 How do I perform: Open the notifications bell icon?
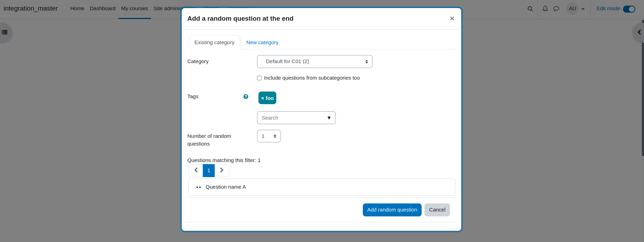545,8
